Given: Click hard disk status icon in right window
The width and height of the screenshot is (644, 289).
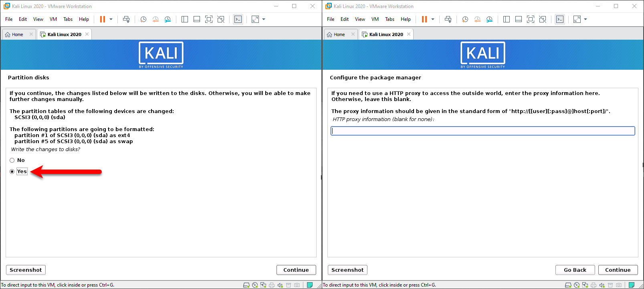Looking at the screenshot, I should click(568, 285).
